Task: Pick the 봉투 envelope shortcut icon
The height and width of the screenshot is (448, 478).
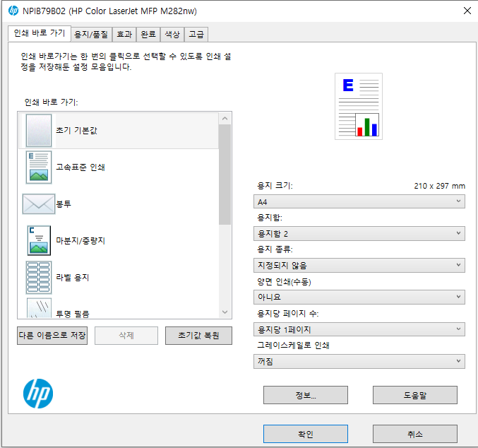Action: (x=39, y=204)
